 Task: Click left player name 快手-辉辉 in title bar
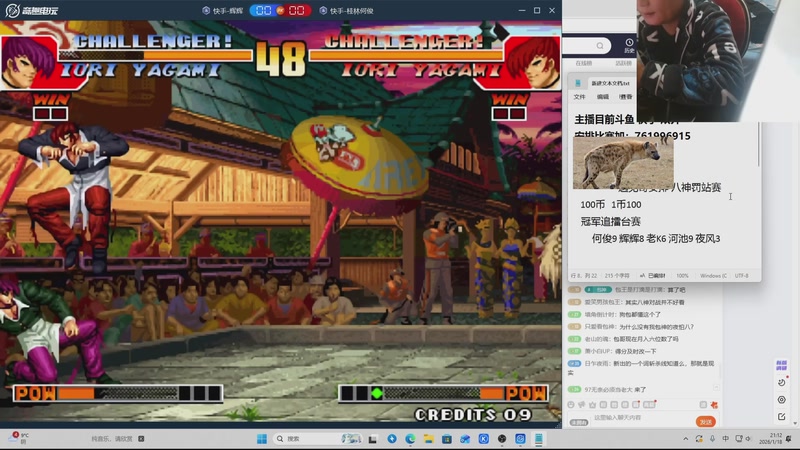tap(222, 10)
